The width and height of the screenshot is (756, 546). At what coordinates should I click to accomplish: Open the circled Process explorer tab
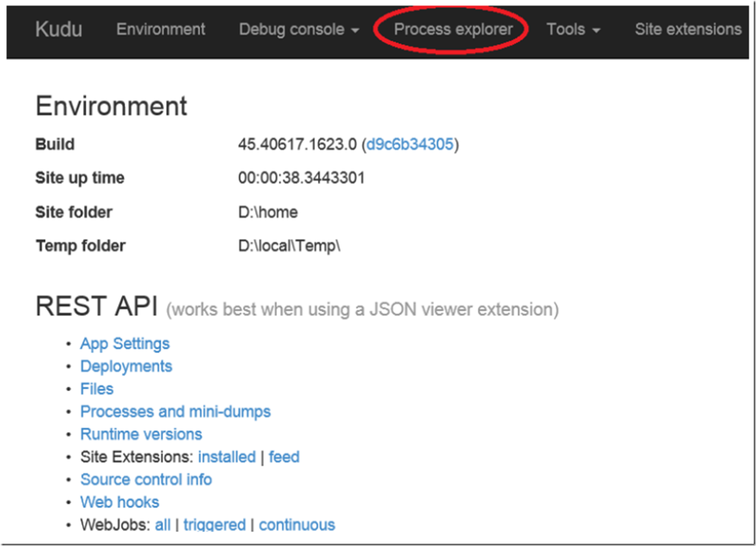453,29
